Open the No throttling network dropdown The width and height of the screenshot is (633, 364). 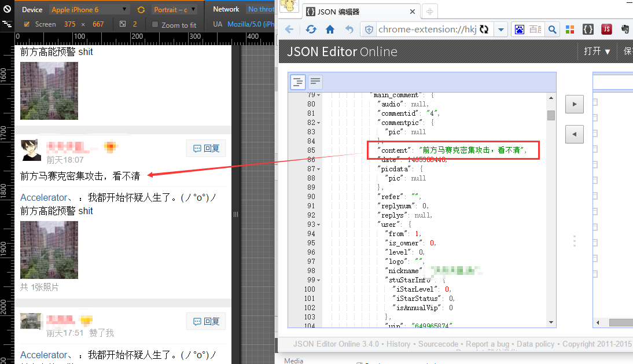tap(261, 9)
